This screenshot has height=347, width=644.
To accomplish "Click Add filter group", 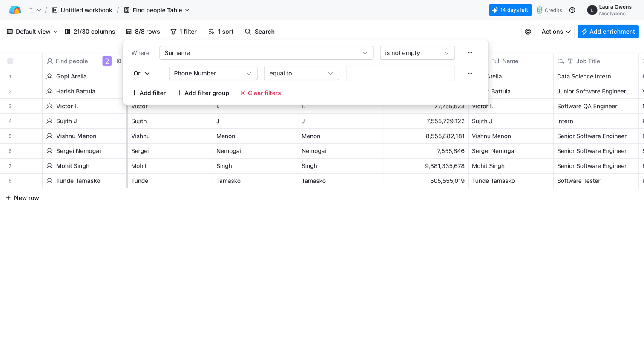I will click(203, 93).
